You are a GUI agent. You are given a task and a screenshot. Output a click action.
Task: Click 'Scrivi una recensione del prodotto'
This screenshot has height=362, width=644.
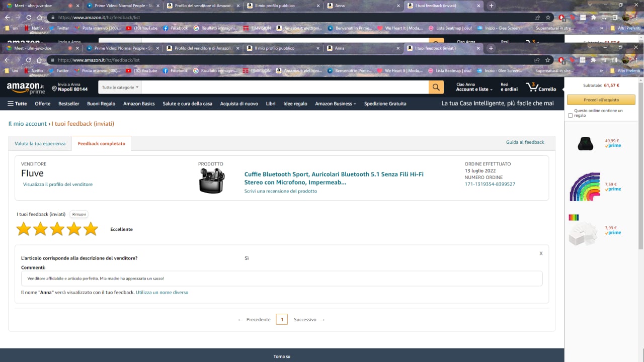tap(281, 191)
